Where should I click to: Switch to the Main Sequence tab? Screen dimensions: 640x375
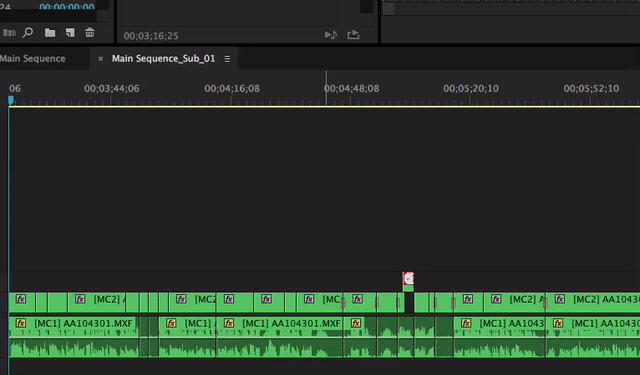tap(33, 58)
